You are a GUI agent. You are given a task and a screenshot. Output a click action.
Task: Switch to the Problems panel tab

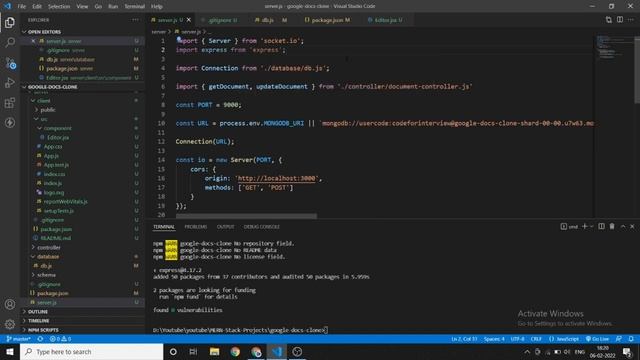tap(196, 227)
